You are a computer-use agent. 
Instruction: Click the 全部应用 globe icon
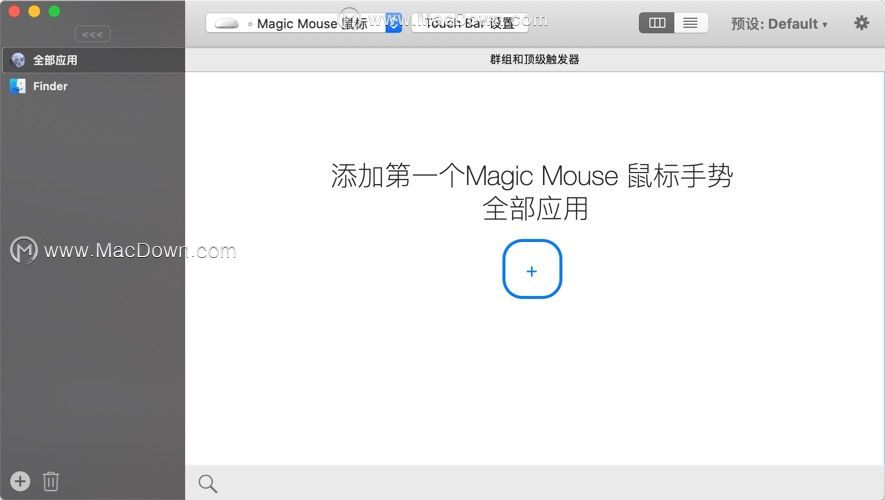pos(18,60)
